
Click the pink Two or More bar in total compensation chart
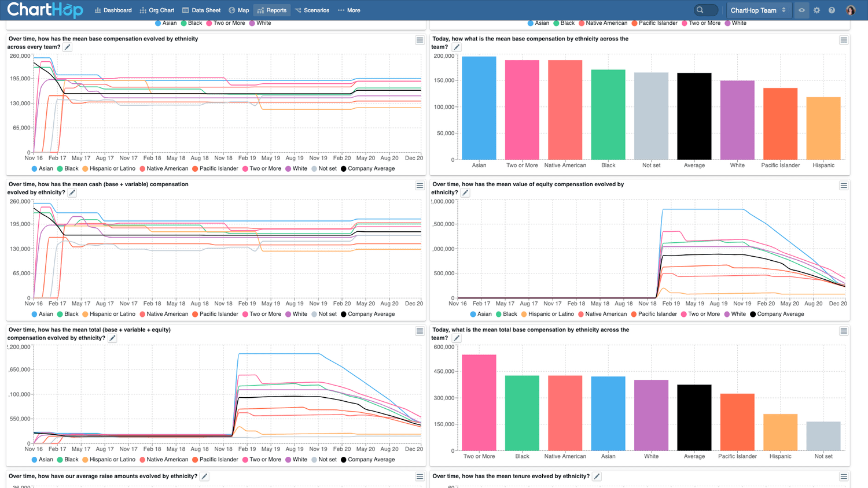point(479,402)
